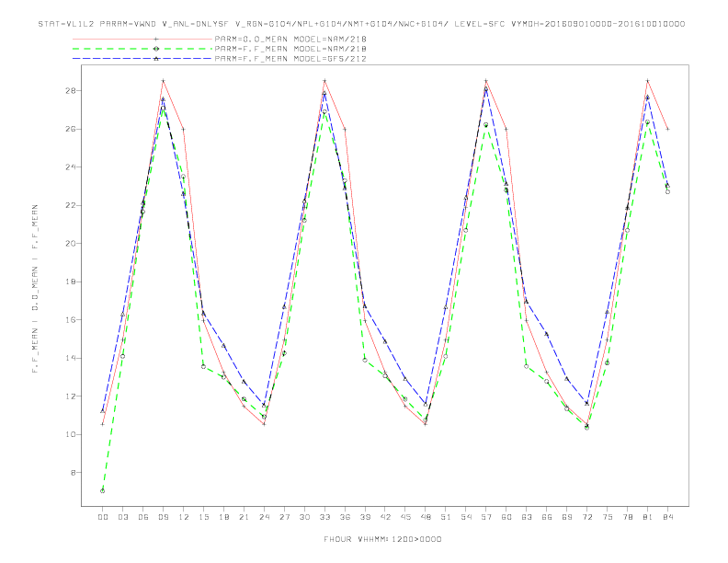The image size is (728, 563).
Task: Click red peak data point at hour 09
Action: (x=163, y=81)
